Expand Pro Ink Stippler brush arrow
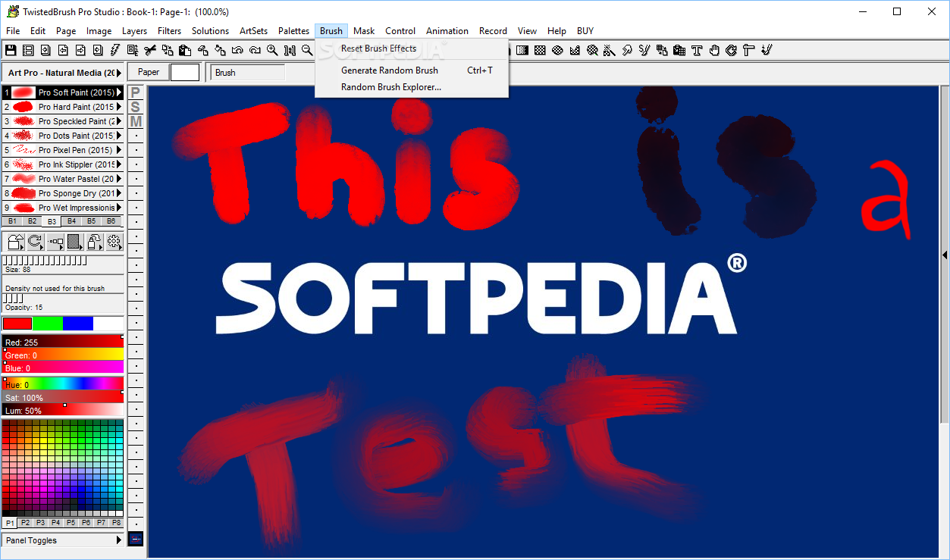Screen dimensions: 950x560 point(119,164)
